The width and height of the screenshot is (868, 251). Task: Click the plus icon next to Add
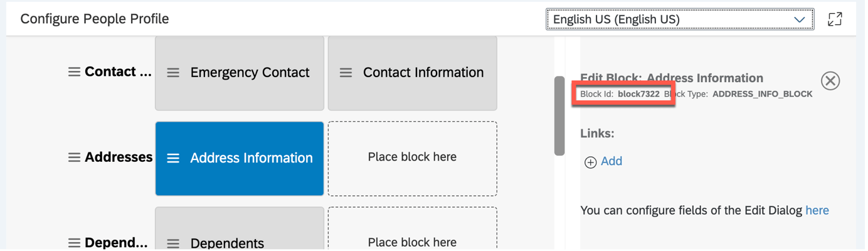[590, 163]
